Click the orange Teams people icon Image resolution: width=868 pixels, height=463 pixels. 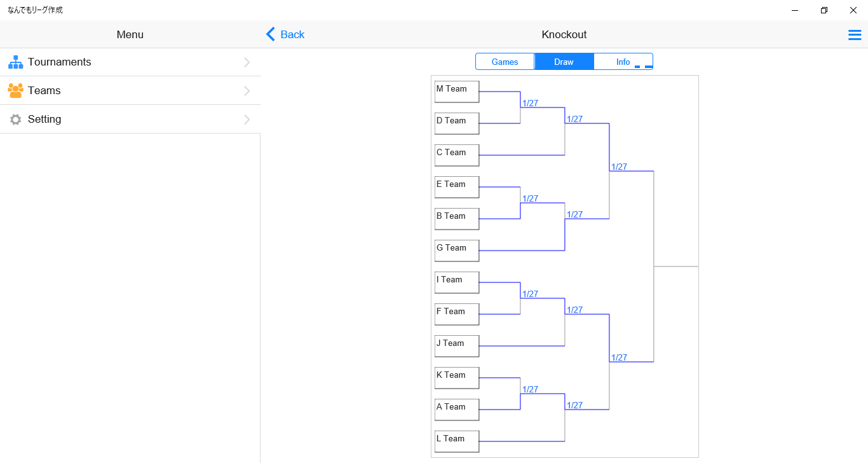(15, 91)
